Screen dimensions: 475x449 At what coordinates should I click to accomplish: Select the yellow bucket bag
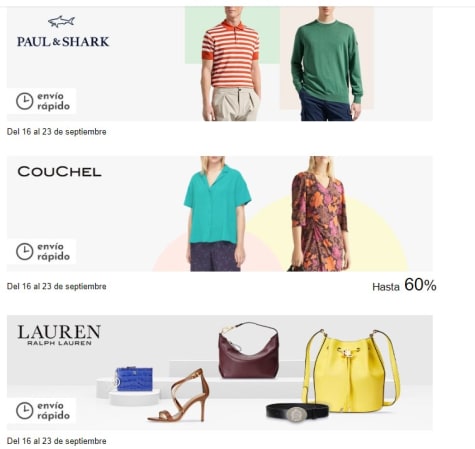[351, 371]
